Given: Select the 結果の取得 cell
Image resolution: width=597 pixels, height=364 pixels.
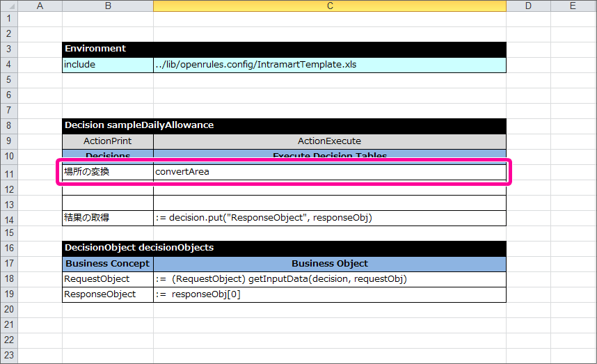Looking at the screenshot, I should tap(107, 218).
